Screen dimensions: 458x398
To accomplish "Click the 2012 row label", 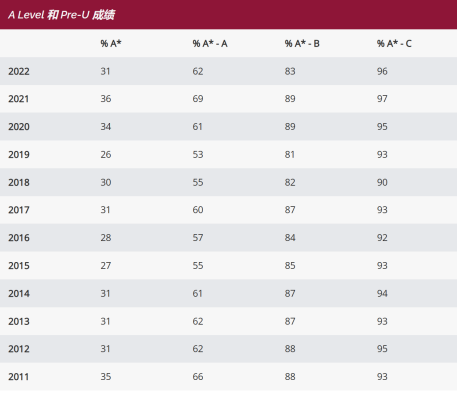I will tap(19, 349).
